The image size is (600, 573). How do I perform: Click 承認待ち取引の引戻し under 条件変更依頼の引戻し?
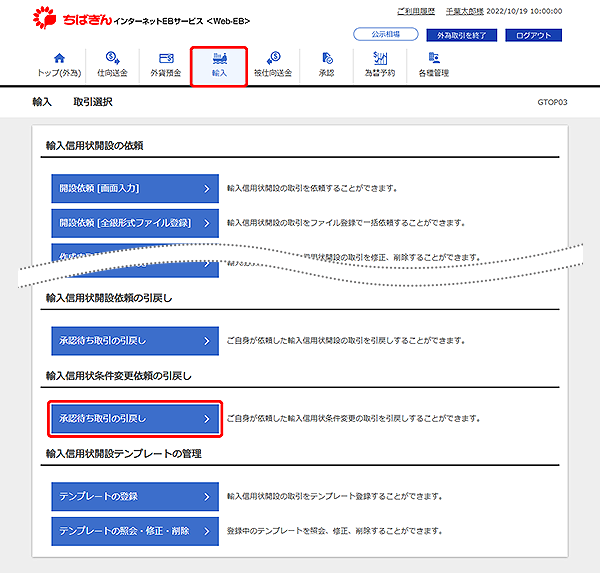[135, 419]
